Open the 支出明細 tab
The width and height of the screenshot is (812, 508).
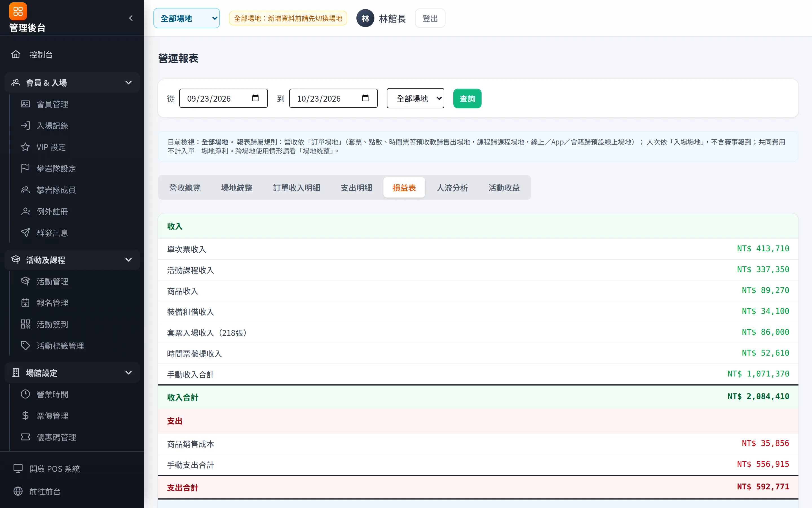click(x=356, y=187)
